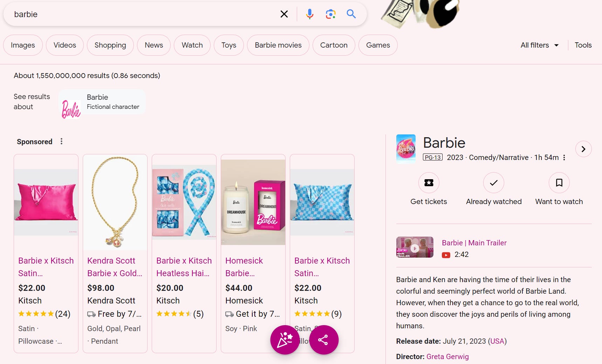This screenshot has width=602, height=364.
Task: Click the delivery truck icon by Free by 7/
Action: tap(91, 314)
